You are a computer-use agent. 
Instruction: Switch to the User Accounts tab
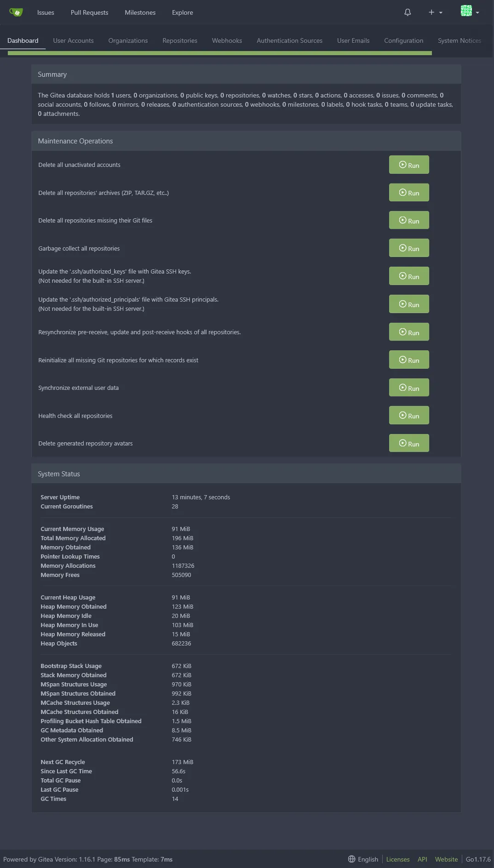pyautogui.click(x=73, y=40)
